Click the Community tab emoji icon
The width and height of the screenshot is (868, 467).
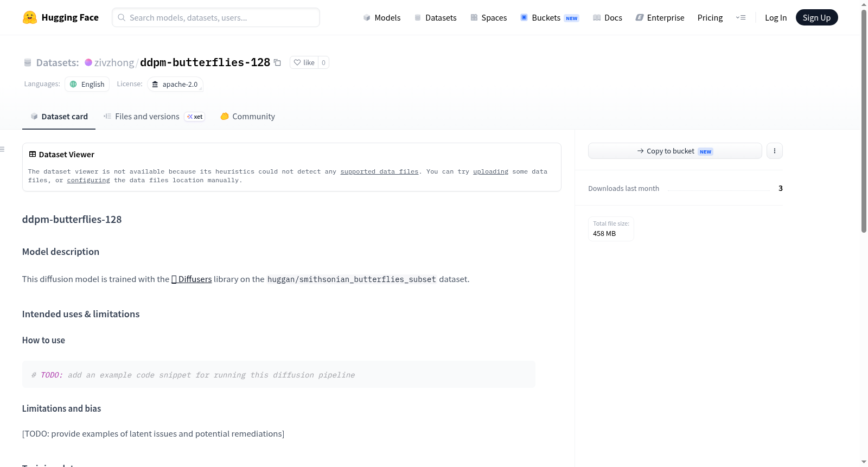225,116
